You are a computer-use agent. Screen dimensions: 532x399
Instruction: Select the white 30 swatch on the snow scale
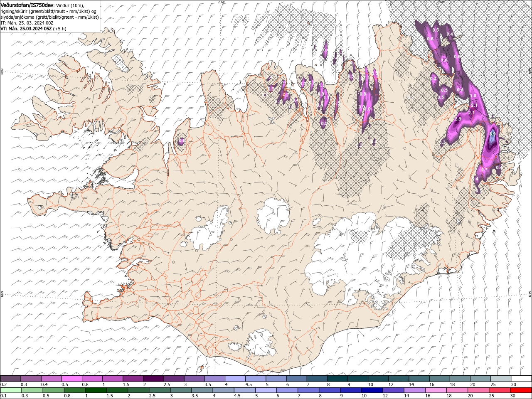pos(521,379)
